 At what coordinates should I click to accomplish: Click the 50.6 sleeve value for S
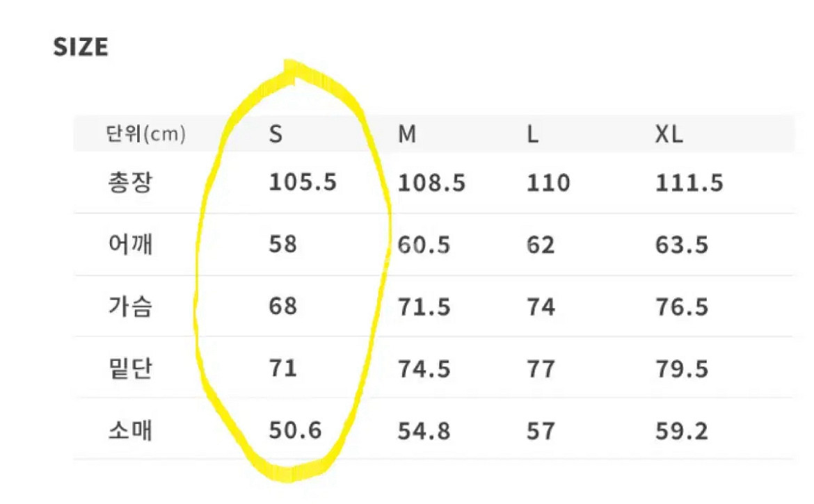(x=296, y=430)
